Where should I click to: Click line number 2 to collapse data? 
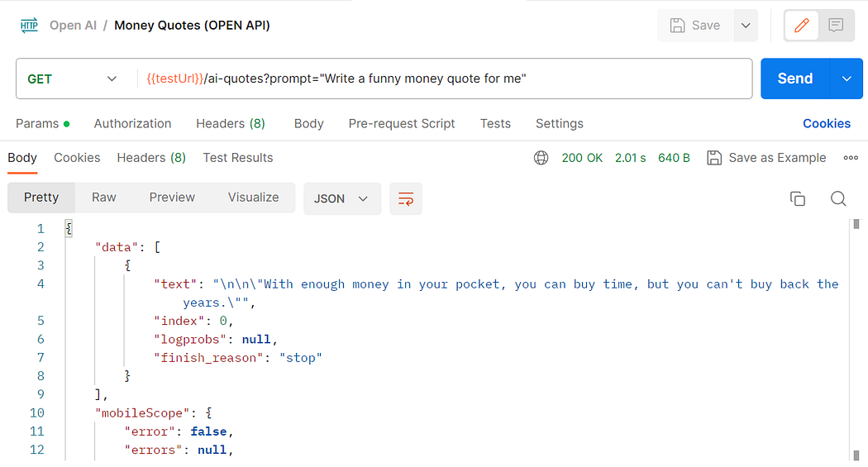(41, 247)
